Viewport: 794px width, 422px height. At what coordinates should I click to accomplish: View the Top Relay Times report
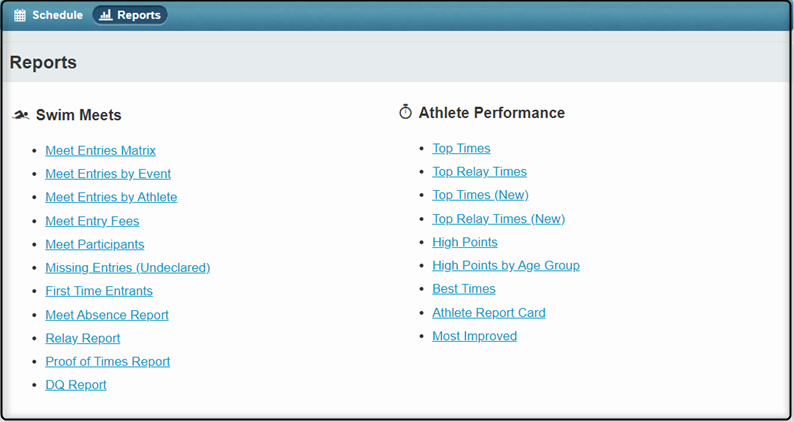pyautogui.click(x=479, y=172)
